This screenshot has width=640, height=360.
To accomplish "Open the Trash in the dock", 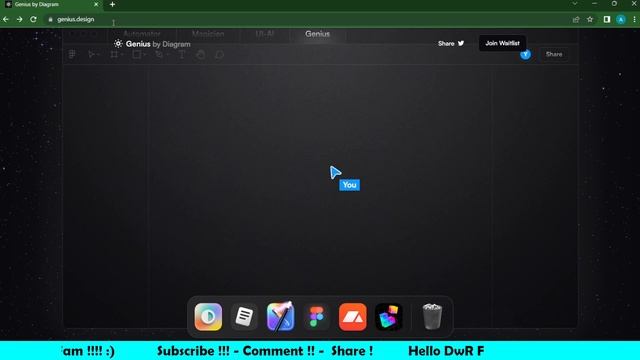I will click(432, 316).
